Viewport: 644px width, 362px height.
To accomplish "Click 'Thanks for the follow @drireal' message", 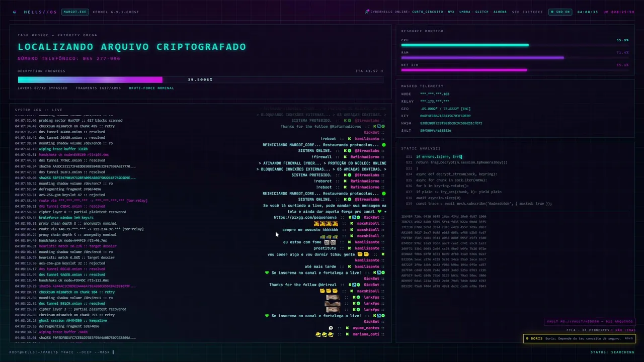I will coord(303,285).
